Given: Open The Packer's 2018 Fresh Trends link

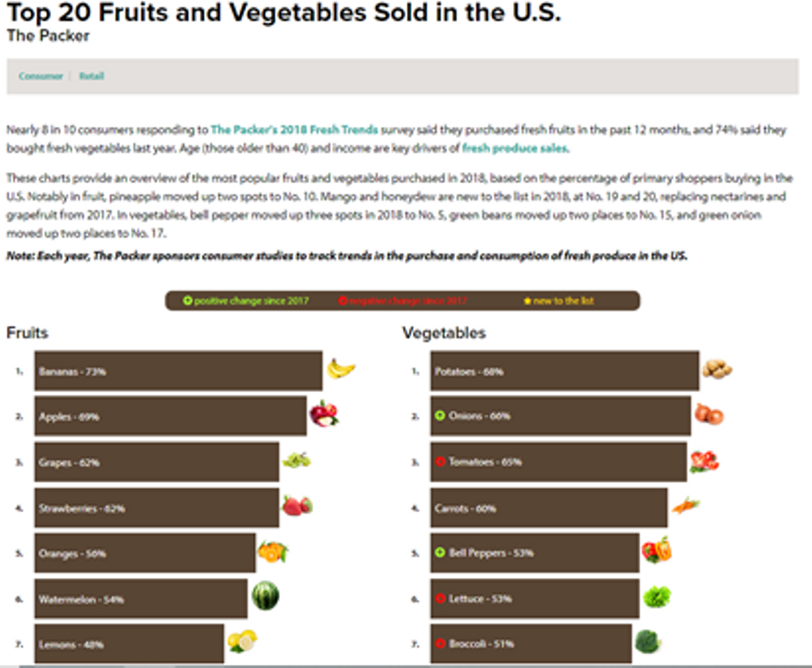Looking at the screenshot, I should pyautogui.click(x=294, y=130).
